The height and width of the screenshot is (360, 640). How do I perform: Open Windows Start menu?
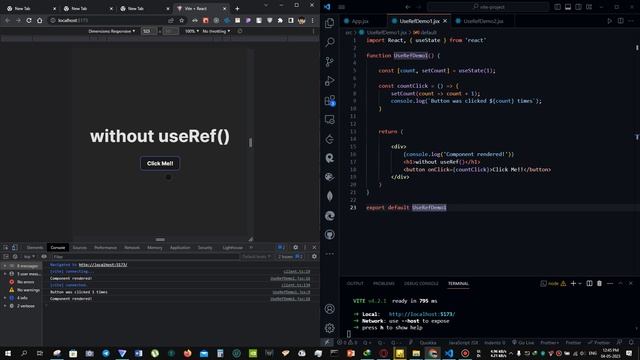(8, 353)
